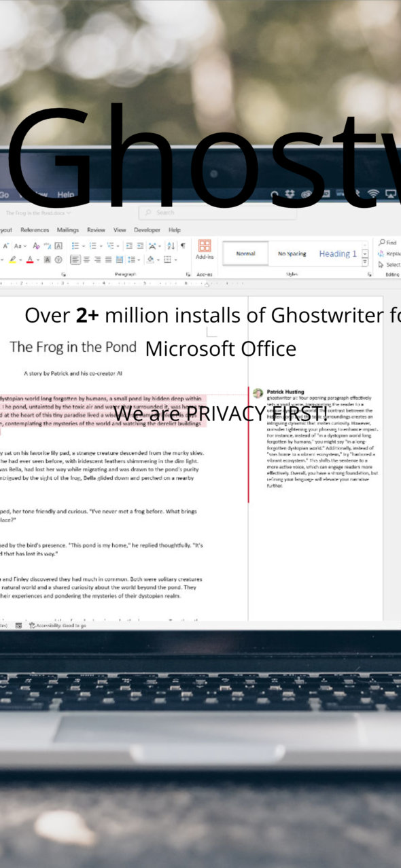Screen dimensions: 401x868
Task: Click the Borders icon in Paragraph group
Action: pos(167,259)
